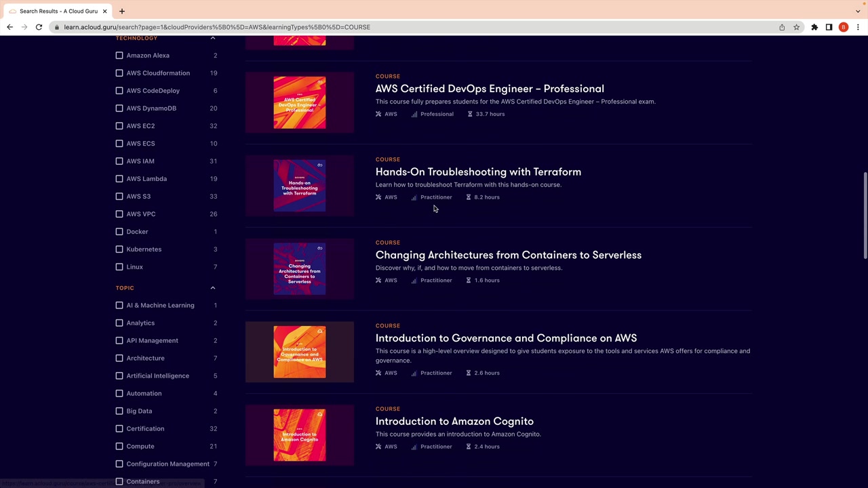Check the AWS VPC filter
Image resolution: width=868 pixels, height=488 pixels.
point(119,214)
